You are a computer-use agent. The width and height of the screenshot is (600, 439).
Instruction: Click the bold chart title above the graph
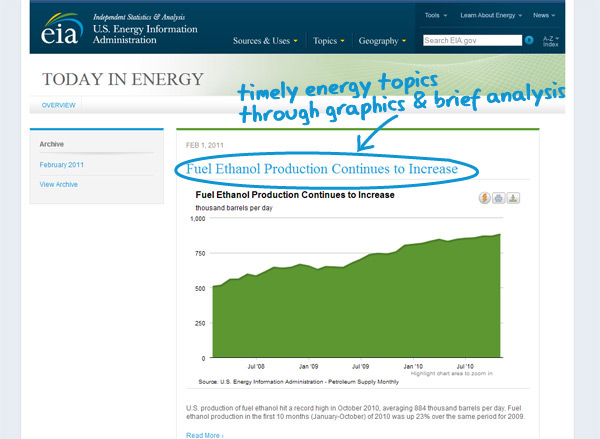pos(295,195)
